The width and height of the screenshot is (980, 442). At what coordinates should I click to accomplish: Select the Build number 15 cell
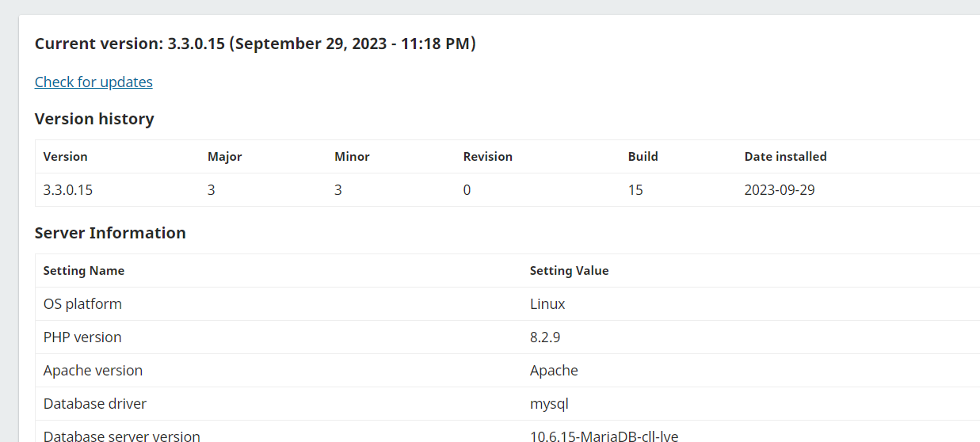(x=635, y=190)
